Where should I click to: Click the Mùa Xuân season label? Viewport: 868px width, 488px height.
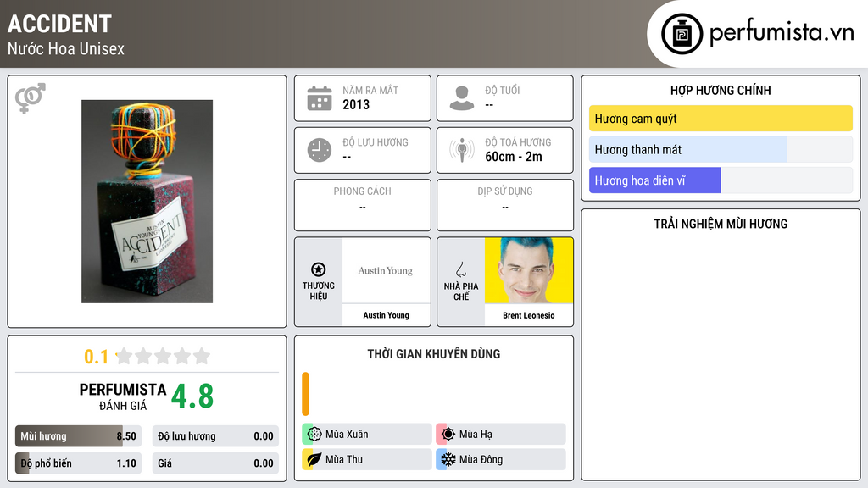[x=347, y=435]
